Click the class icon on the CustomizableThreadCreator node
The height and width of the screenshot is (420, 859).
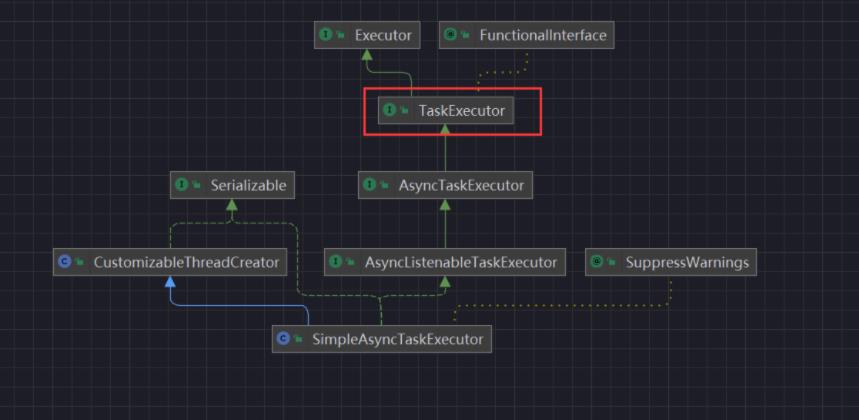coord(65,263)
